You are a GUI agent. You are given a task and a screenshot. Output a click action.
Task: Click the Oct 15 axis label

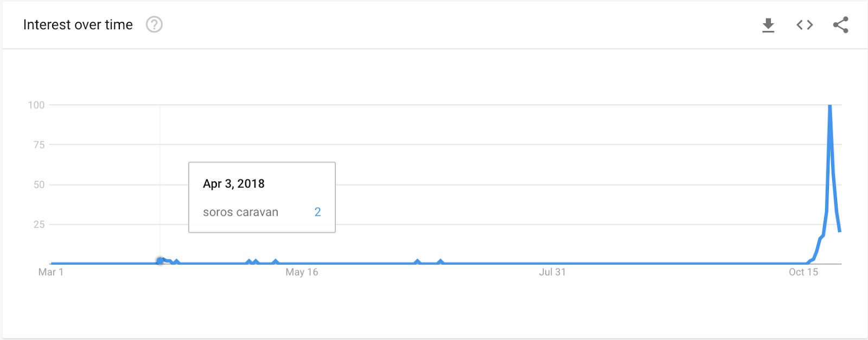pyautogui.click(x=803, y=272)
